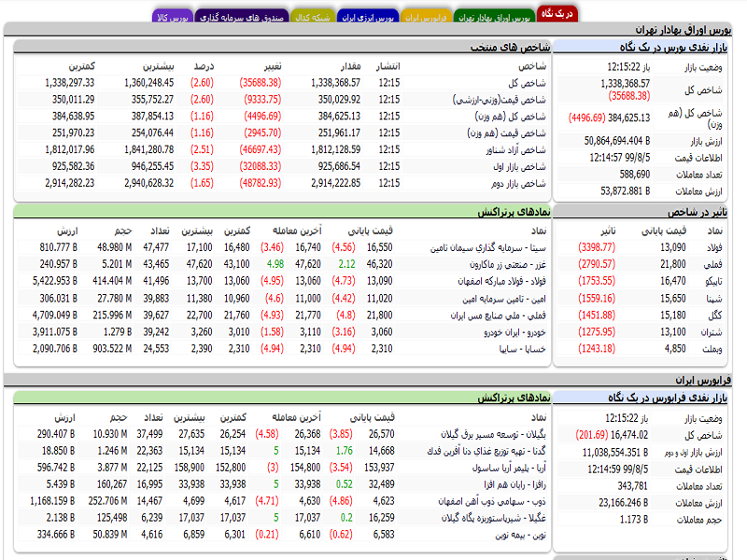
Task: Click the closing price «46,320» for غزر
Action: [380, 264]
